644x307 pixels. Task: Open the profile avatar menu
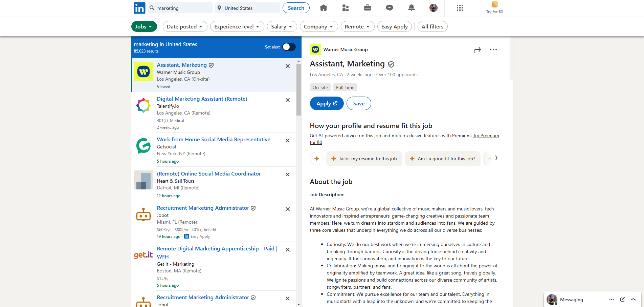pyautogui.click(x=434, y=8)
